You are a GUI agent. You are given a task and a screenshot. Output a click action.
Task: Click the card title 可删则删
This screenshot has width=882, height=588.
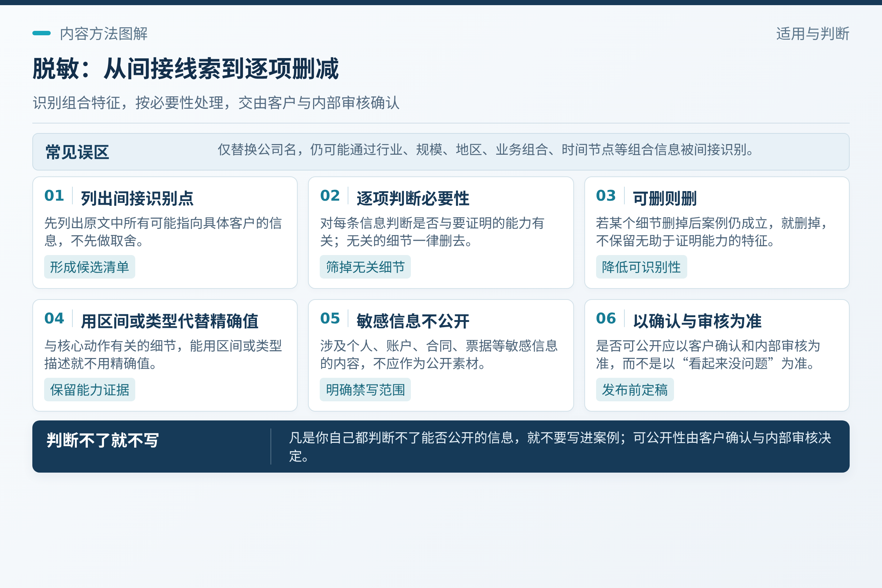(x=665, y=198)
